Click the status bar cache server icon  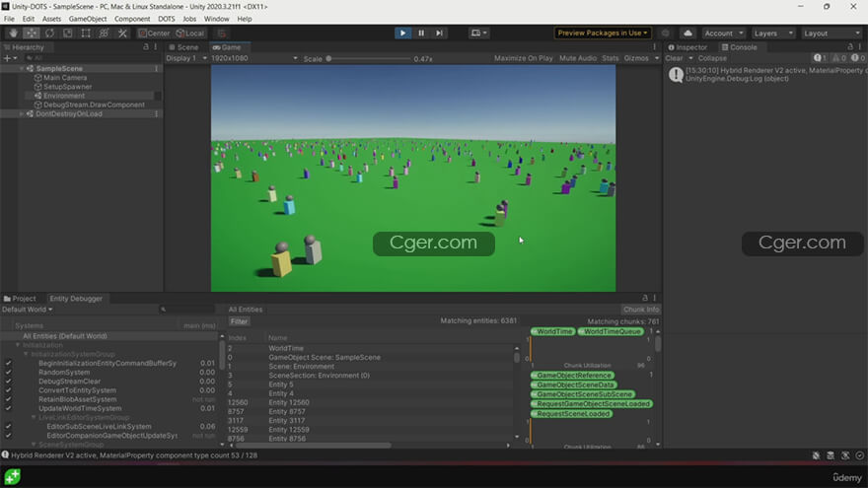pos(831,455)
